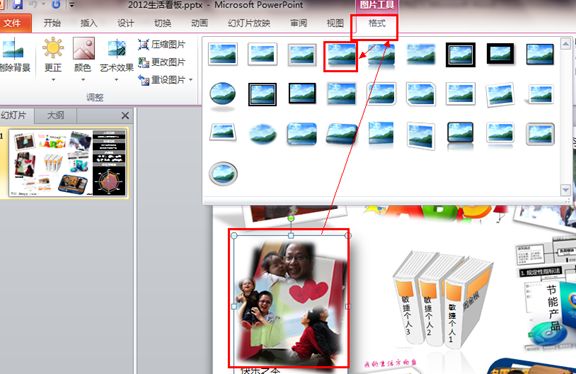Apply the snipped corner style in second row

[x=421, y=94]
